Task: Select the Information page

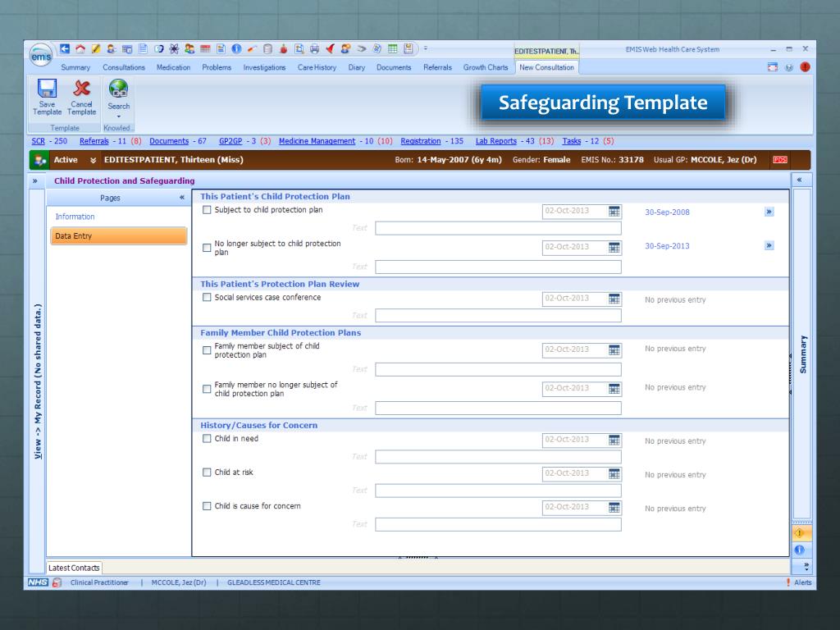Action: point(75,217)
